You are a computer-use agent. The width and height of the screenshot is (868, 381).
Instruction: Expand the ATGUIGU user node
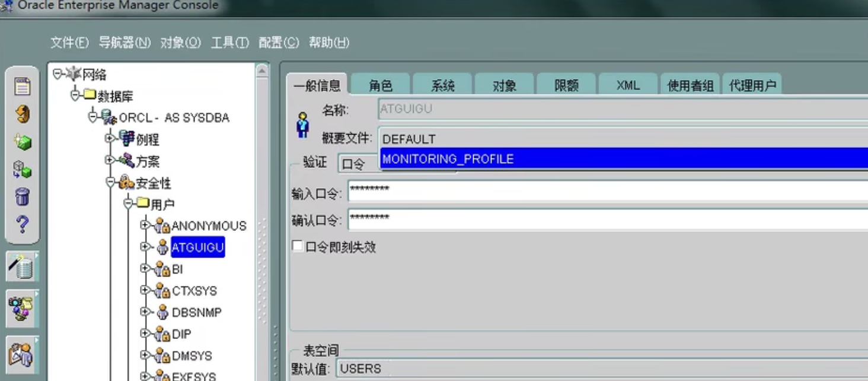click(145, 246)
